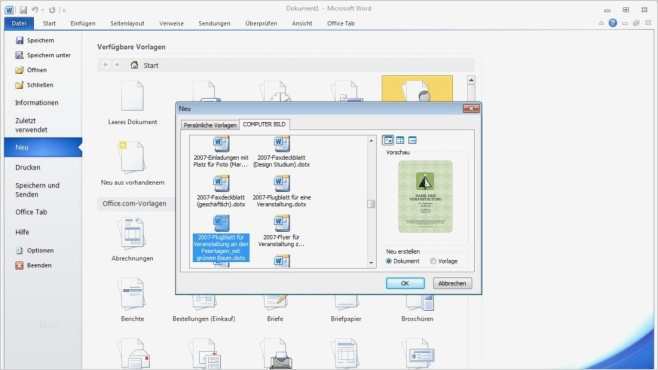658x370 pixels.
Task: Switch dialog to large icons view
Action: click(x=388, y=140)
